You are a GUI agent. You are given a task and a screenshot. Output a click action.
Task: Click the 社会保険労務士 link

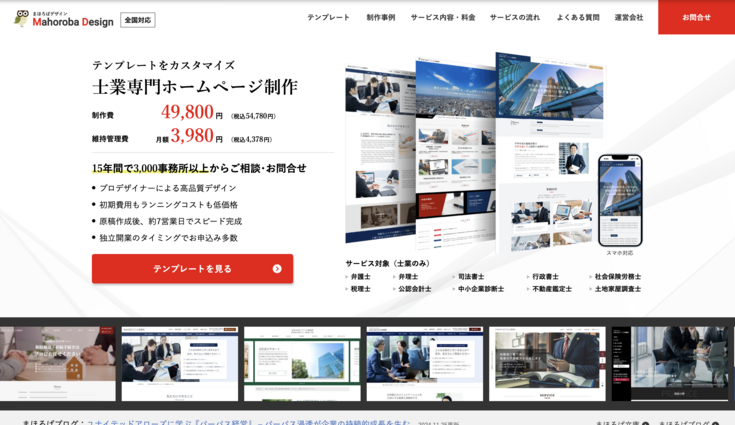click(617, 277)
